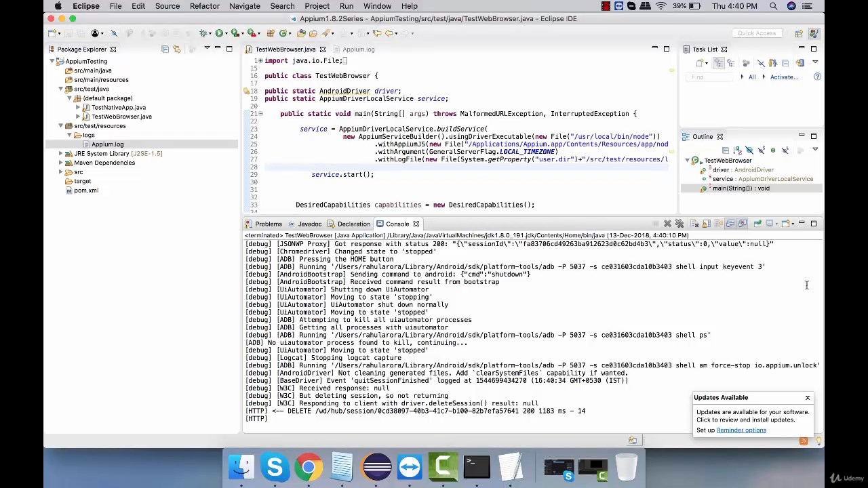Click Remove All Terminated Launches in Console
Screen dimensions: 868x488
(679, 224)
